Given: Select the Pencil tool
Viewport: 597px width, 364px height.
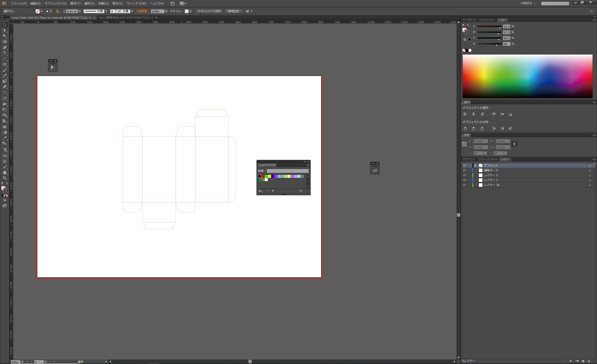Looking at the screenshot, I should (5, 76).
